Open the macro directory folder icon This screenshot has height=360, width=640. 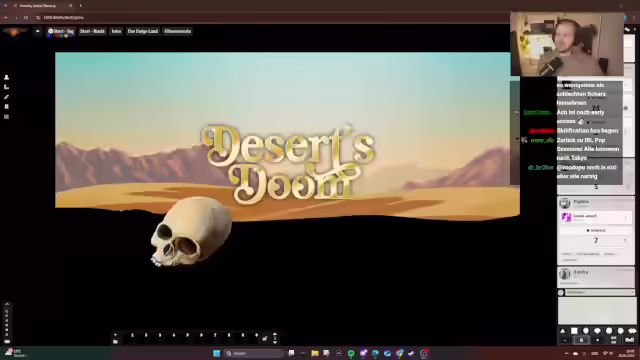click(115, 341)
